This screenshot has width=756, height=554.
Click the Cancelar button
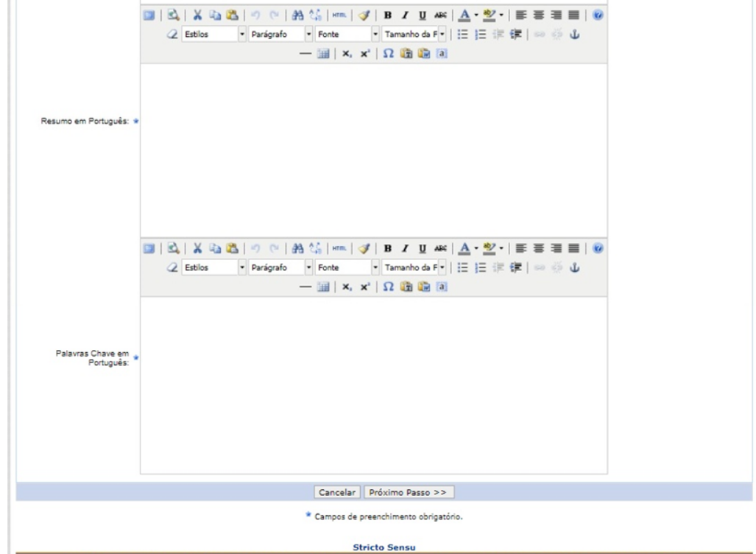tap(336, 491)
